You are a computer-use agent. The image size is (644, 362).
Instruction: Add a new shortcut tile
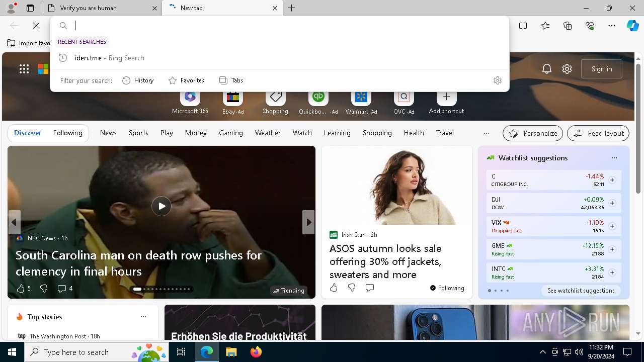(x=446, y=103)
